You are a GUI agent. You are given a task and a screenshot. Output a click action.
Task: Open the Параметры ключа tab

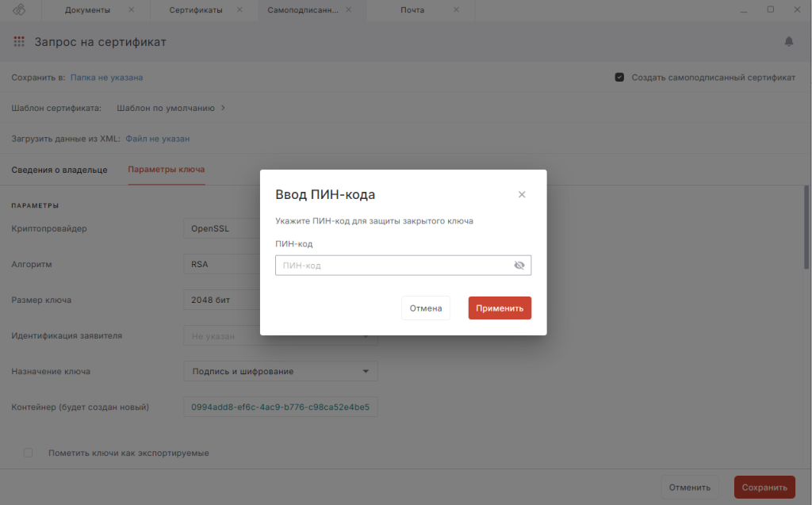coord(167,170)
